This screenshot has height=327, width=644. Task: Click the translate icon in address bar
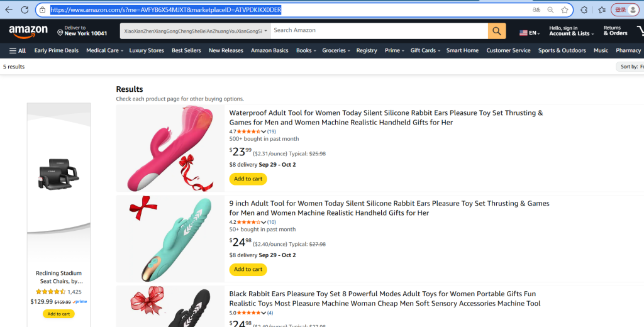tap(536, 10)
